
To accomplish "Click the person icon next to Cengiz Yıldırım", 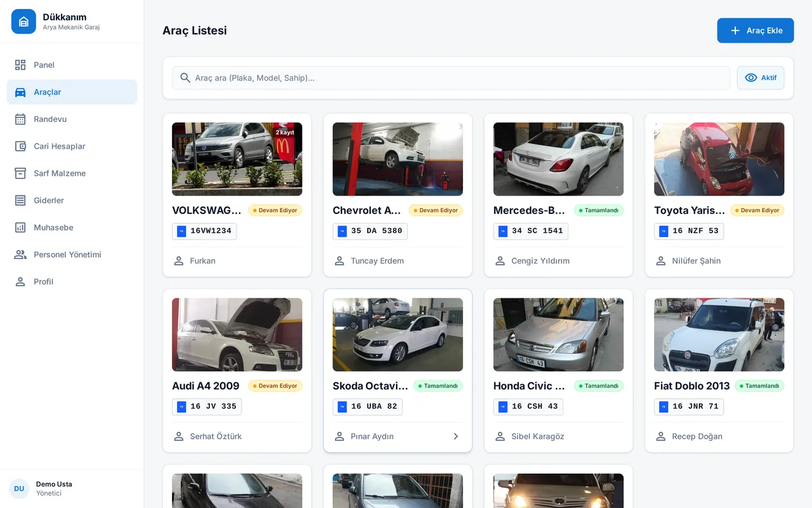I will click(x=500, y=261).
